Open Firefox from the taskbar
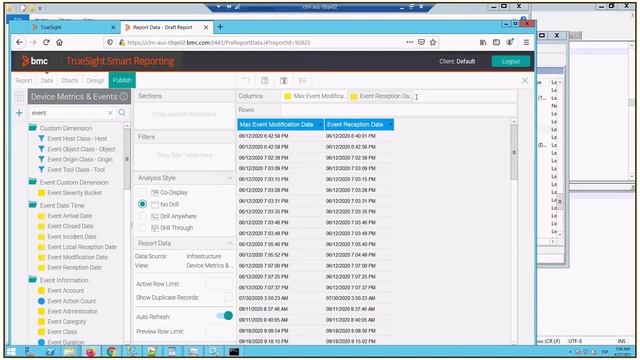The image size is (640, 360). click(91, 351)
